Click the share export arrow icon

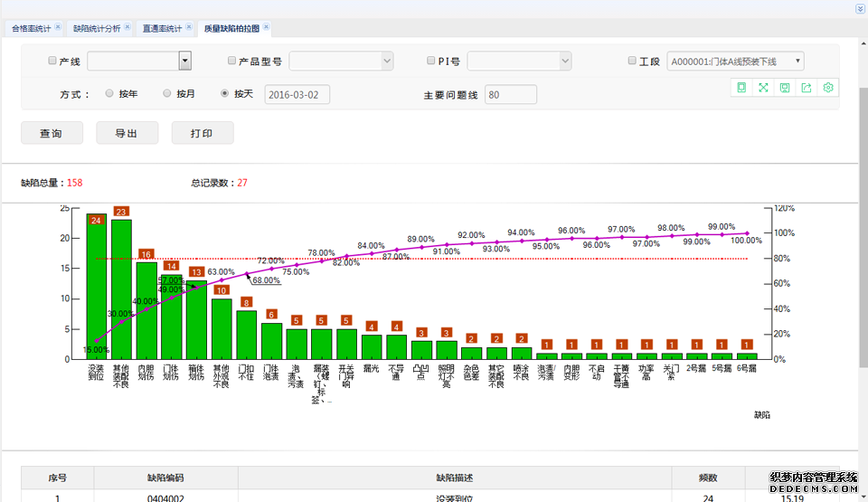coord(806,88)
